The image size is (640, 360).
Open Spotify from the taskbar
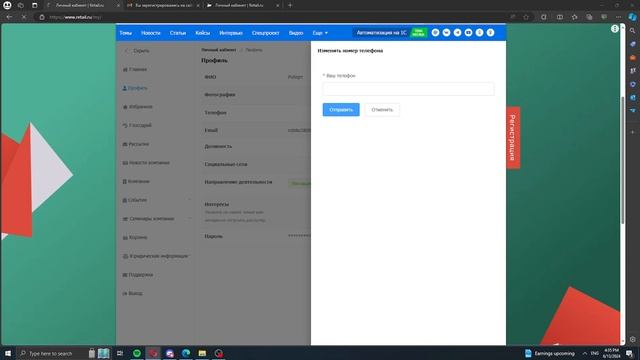[x=137, y=353]
